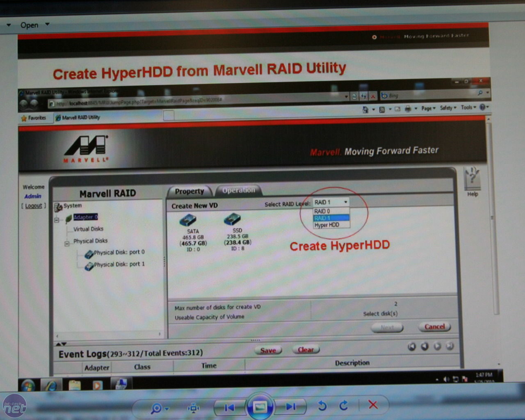
Task: Collapse the Physical Disks tree node
Action: tap(66, 244)
